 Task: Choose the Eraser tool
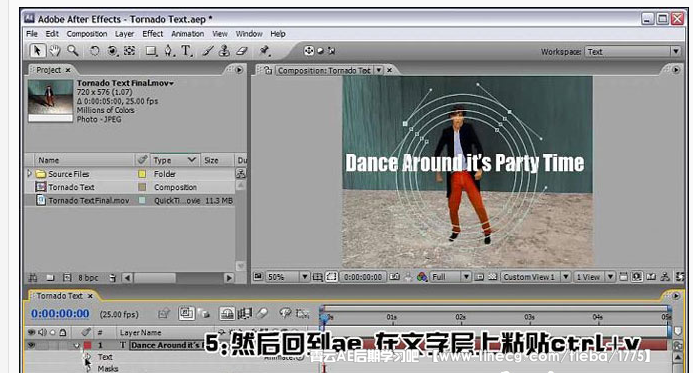pos(241,51)
